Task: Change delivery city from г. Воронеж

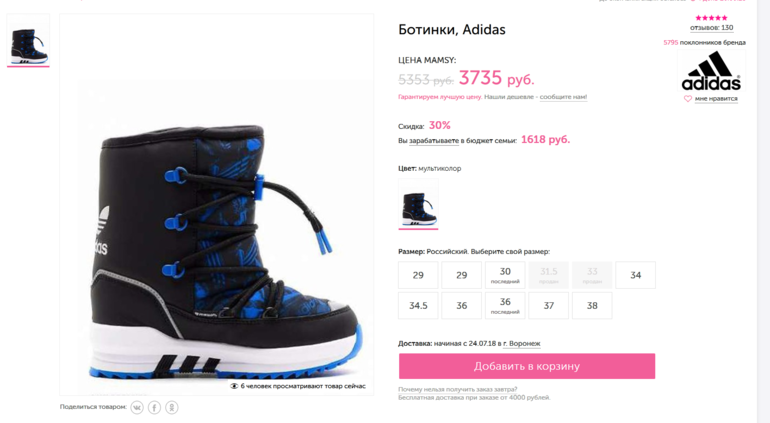Action: (521, 343)
